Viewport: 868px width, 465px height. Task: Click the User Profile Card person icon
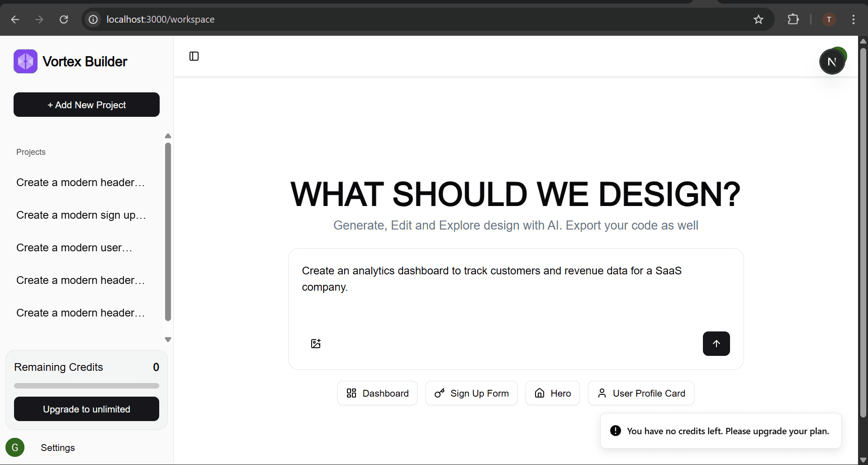(x=602, y=393)
